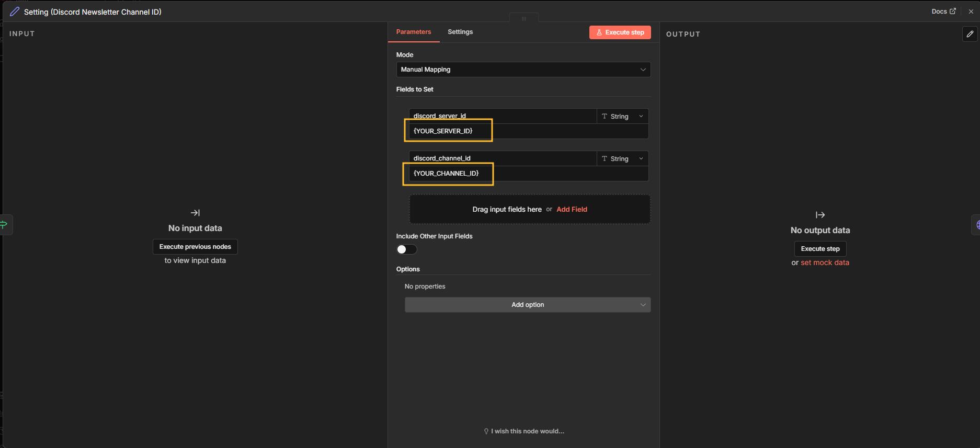Viewport: 980px width, 448px height.
Task: Click the right edge next node icon
Action: pyautogui.click(x=977, y=225)
